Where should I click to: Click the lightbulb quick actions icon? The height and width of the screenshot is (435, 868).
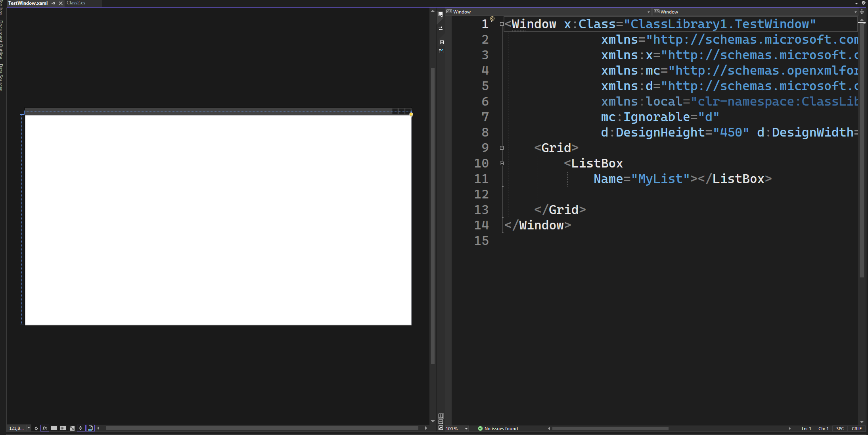[492, 19]
